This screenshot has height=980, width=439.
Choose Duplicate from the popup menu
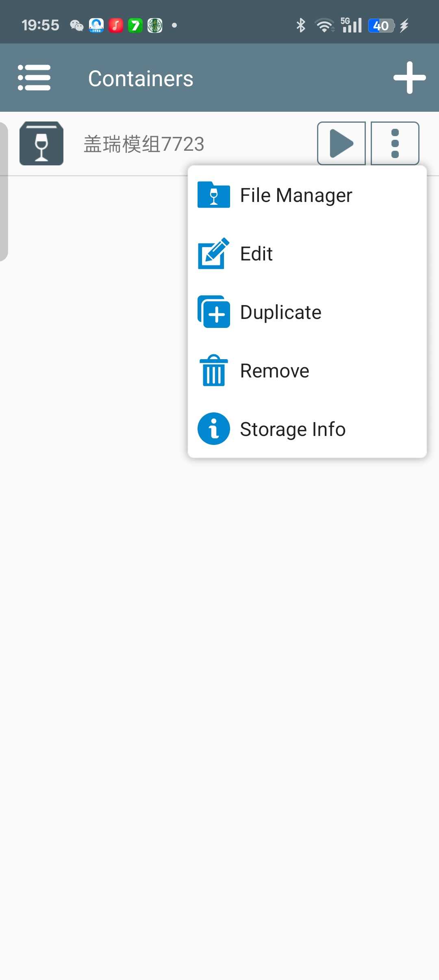pos(280,312)
